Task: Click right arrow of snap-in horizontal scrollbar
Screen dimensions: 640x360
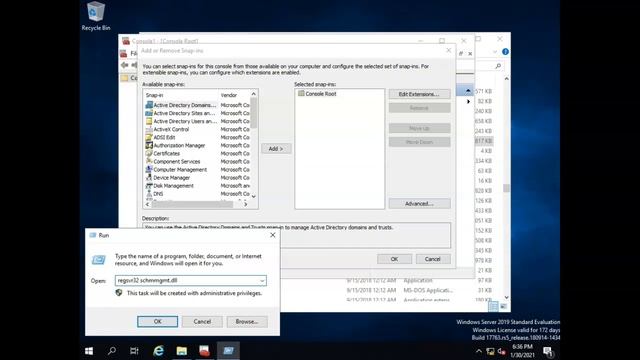Action: [x=246, y=204]
